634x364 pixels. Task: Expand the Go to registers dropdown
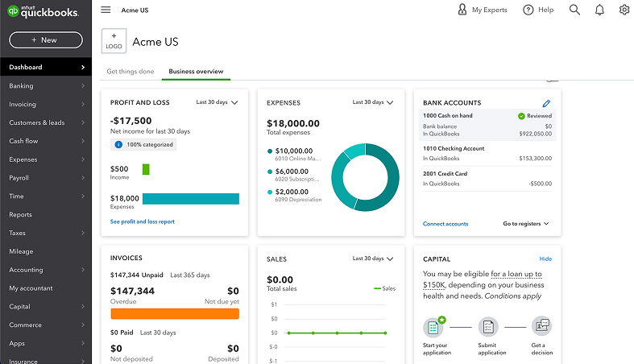[x=525, y=223]
